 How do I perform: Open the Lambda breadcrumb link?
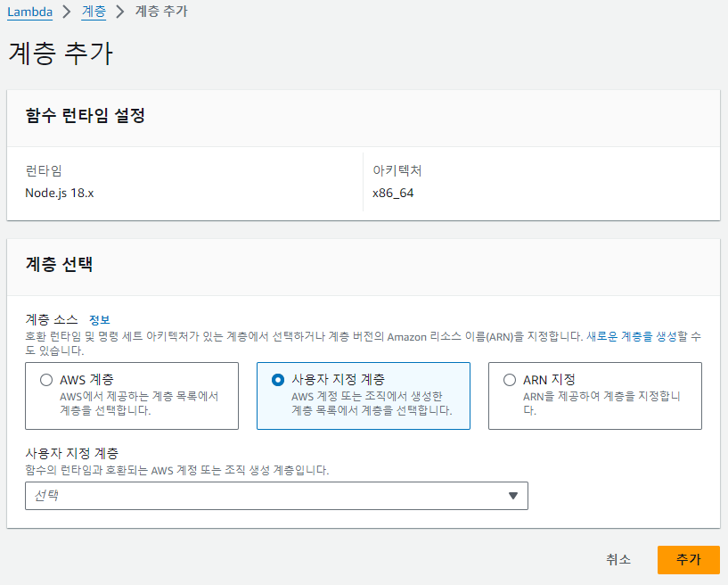coord(29,12)
